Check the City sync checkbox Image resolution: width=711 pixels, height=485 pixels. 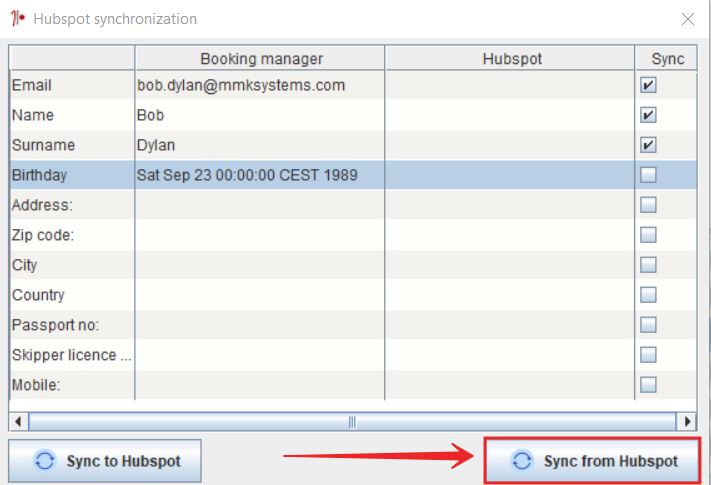[648, 265]
